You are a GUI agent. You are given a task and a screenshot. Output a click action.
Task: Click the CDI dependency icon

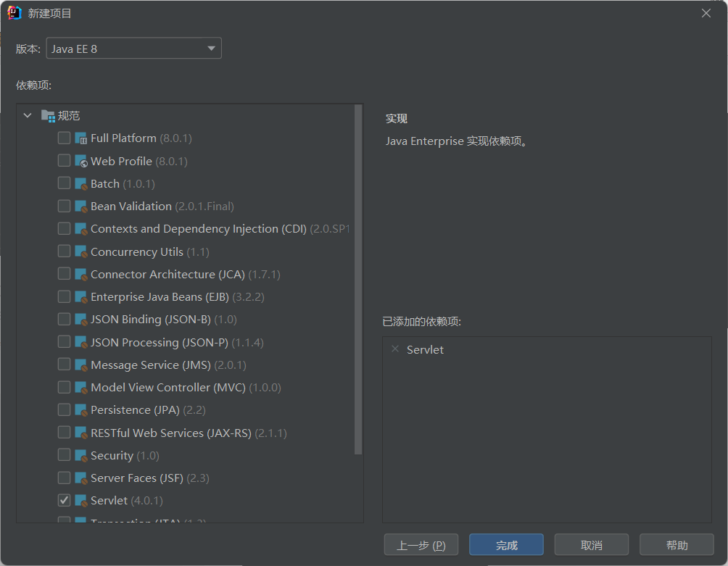coord(80,229)
